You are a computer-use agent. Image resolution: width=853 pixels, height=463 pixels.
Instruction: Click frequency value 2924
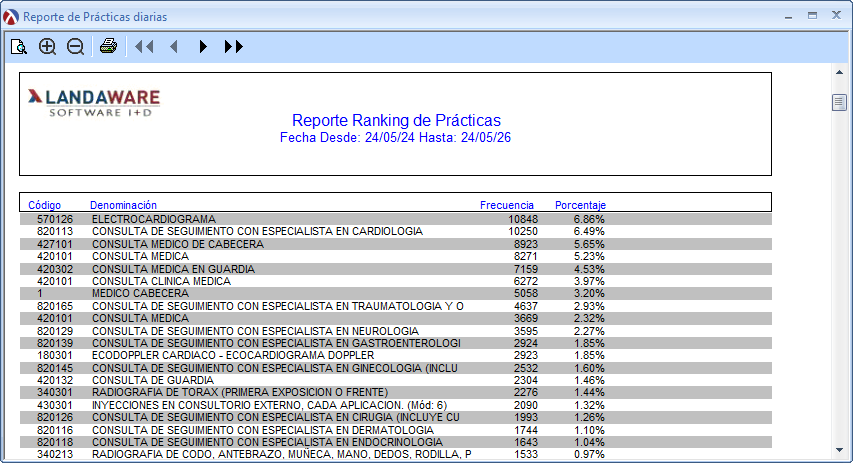pyautogui.click(x=526, y=343)
